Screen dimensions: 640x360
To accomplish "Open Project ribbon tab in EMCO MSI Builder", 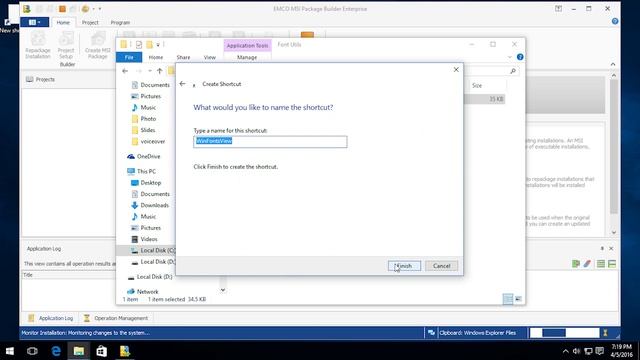I will 90,22.
